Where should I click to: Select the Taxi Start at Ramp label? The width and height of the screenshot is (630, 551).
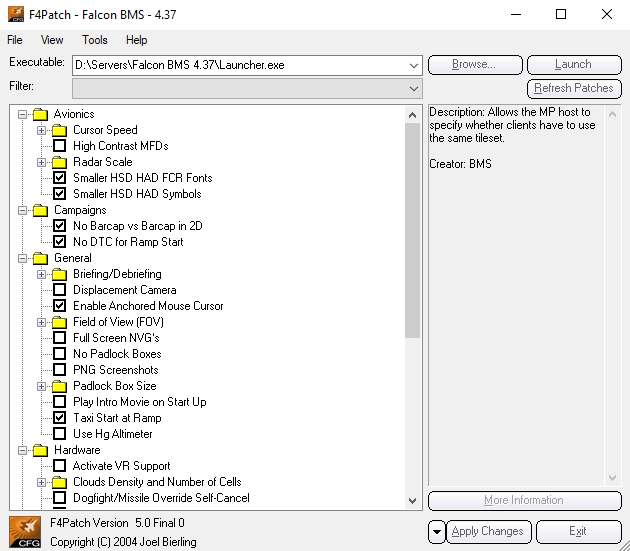(117, 418)
